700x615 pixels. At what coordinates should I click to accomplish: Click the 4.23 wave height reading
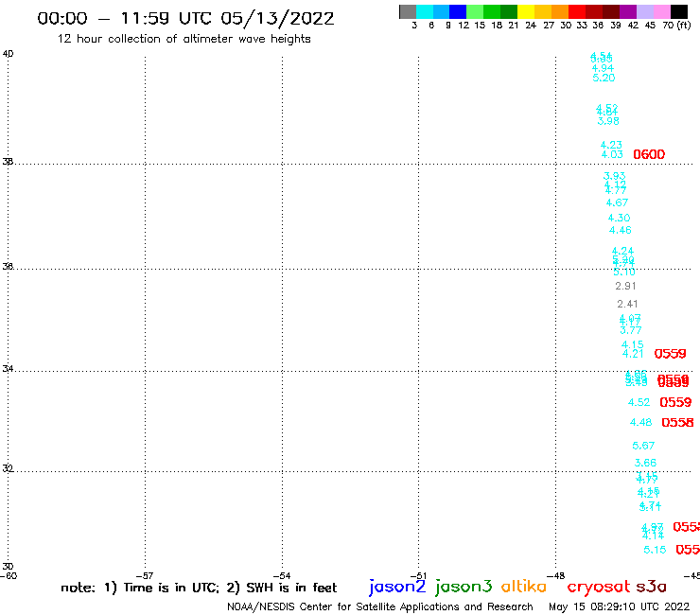click(x=611, y=145)
